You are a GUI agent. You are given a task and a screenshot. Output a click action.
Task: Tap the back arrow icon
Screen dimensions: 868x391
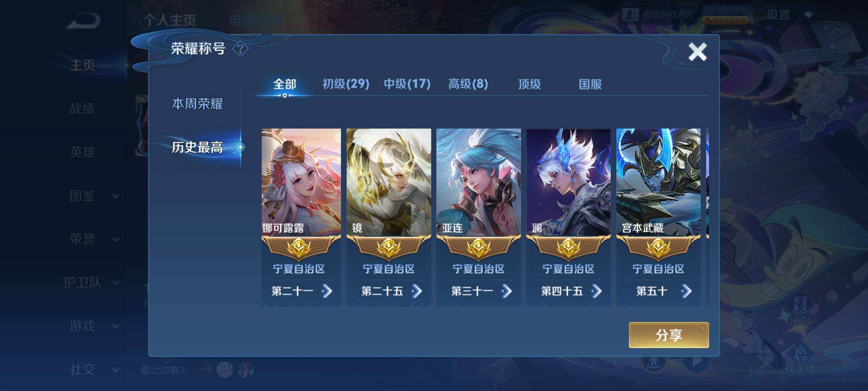click(x=84, y=20)
